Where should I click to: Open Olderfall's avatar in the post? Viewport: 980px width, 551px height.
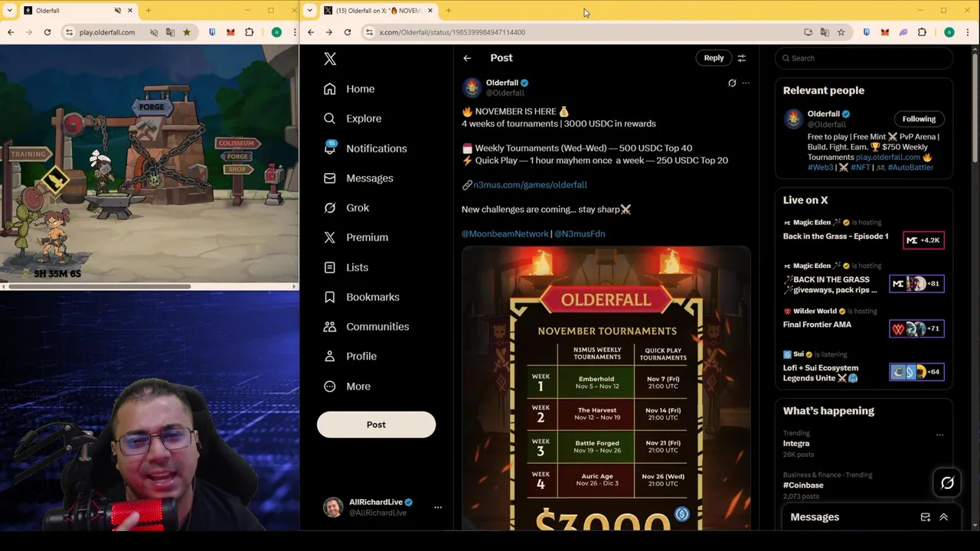[x=472, y=87]
